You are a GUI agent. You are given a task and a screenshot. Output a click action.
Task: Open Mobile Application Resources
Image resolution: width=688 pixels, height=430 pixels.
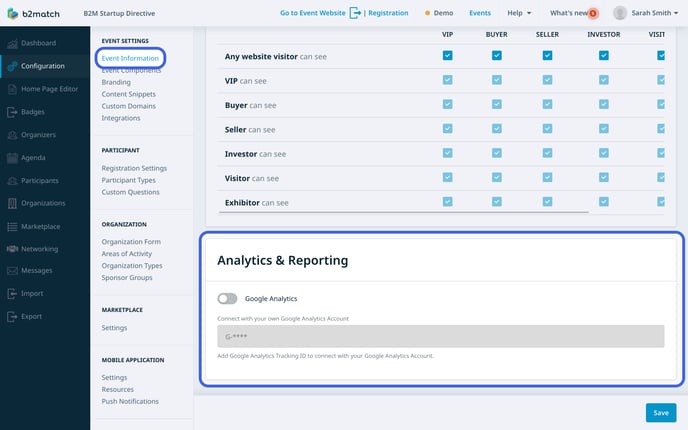coord(118,390)
